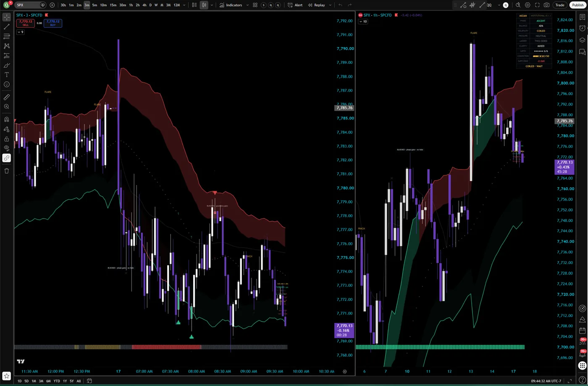Viewport: 588px width, 386px height.
Task: Open the Trade panel button
Action: 560,5
